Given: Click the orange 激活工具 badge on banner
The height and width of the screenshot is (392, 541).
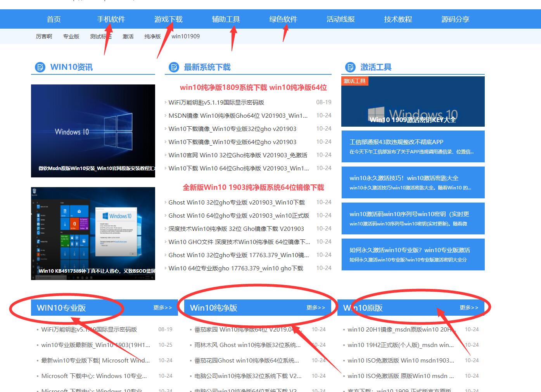Looking at the screenshot, I should point(355,81).
